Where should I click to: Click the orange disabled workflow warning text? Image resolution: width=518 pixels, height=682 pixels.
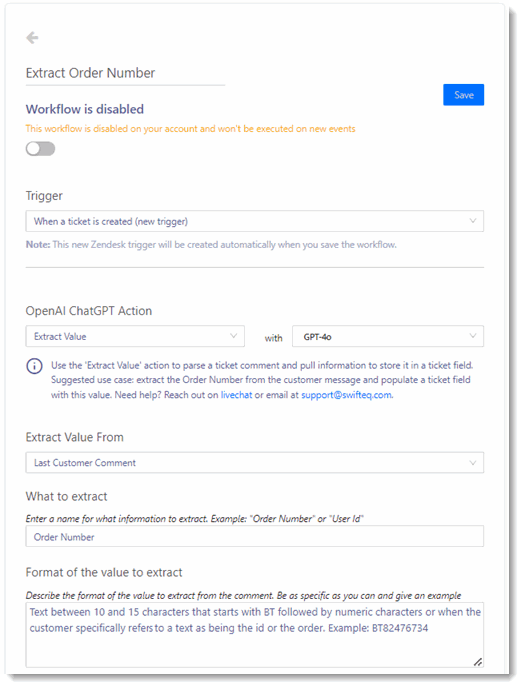(x=190, y=129)
